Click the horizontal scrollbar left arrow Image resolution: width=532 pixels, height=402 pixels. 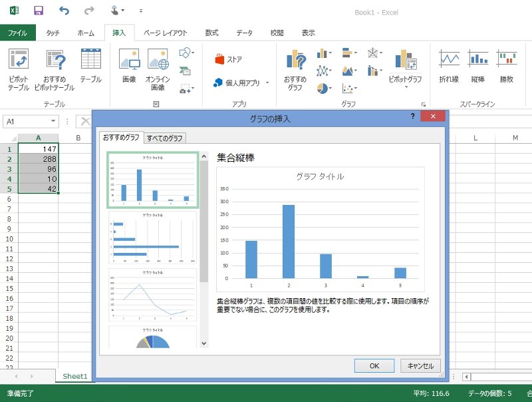467,377
